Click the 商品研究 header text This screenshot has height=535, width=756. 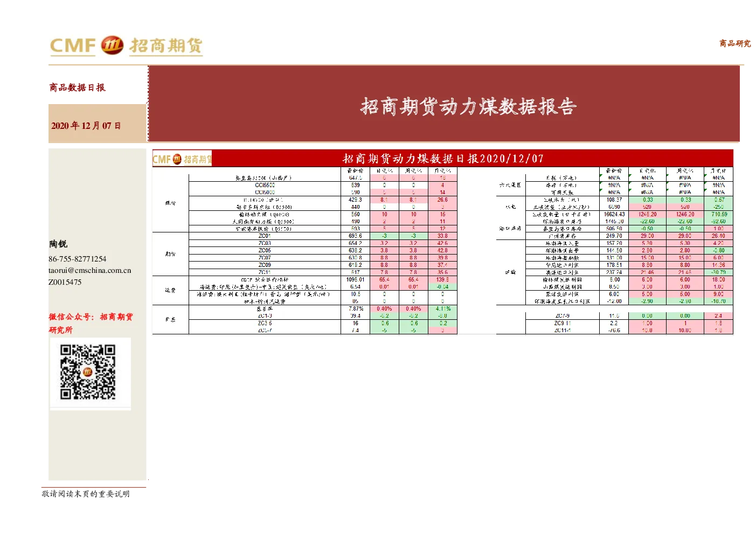[x=735, y=43]
